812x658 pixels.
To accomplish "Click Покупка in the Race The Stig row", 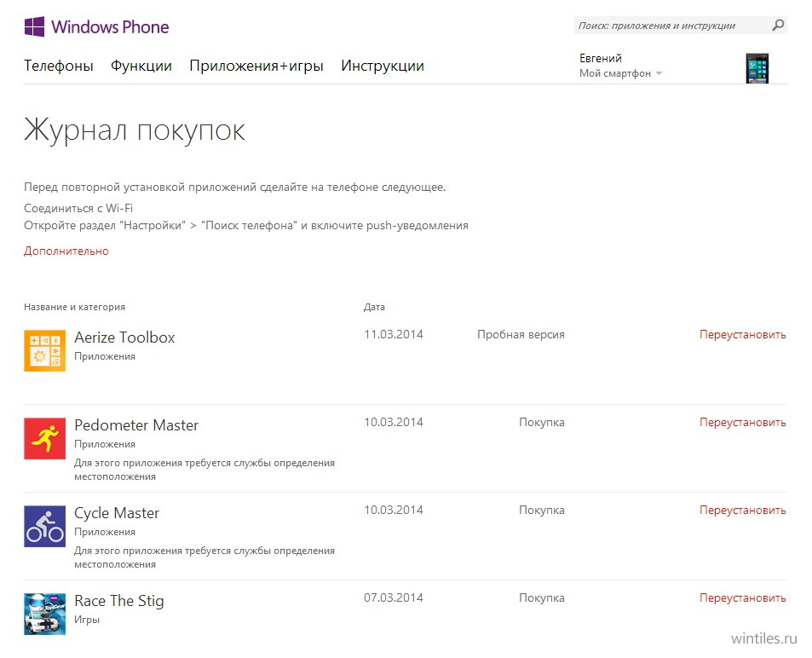I will pos(542,597).
